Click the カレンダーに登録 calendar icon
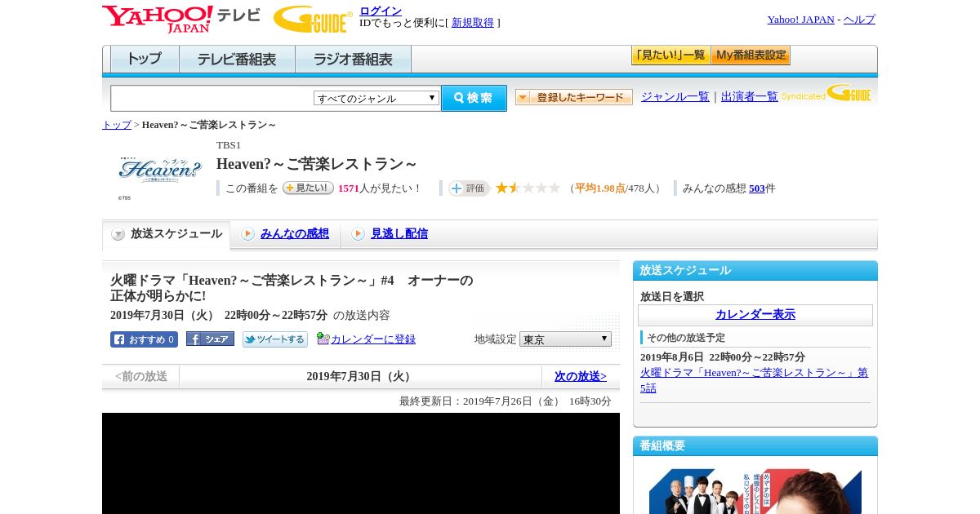980x514 pixels. [x=323, y=339]
